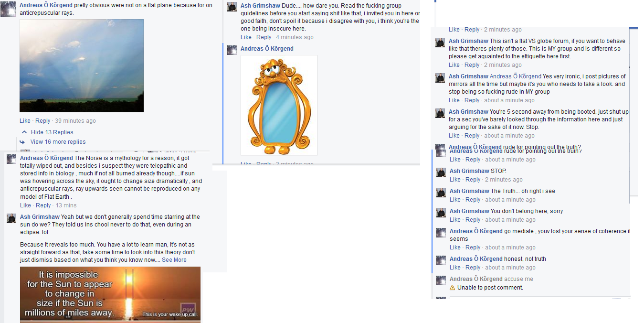
Task: Click Ash Grimshaw avatar on 'Dude.... how dare you' comment
Action: pos(232,7)
